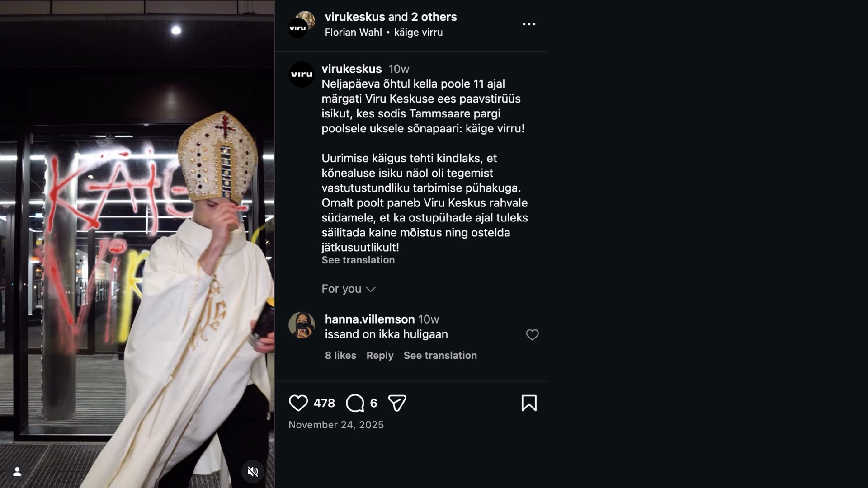Share the post with the paper plane icon

(397, 403)
